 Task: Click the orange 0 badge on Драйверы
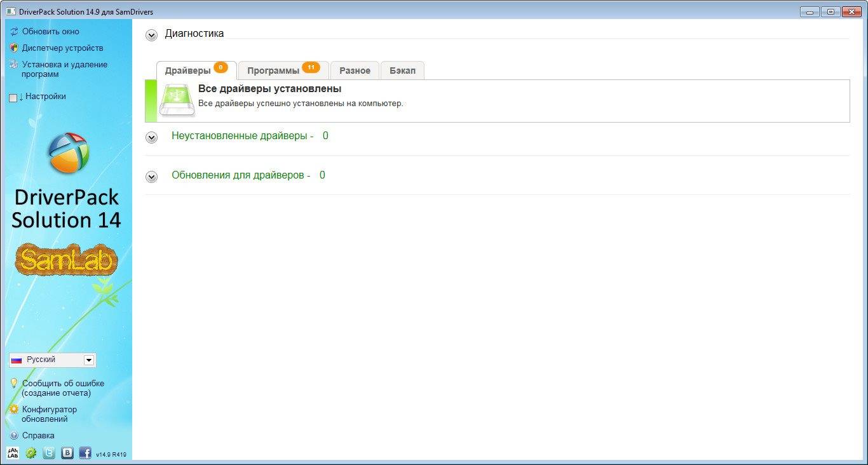220,67
